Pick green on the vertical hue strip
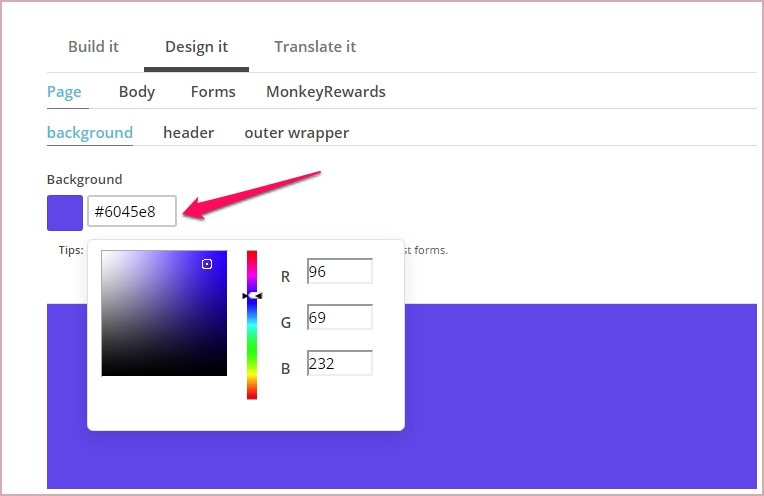 point(252,350)
